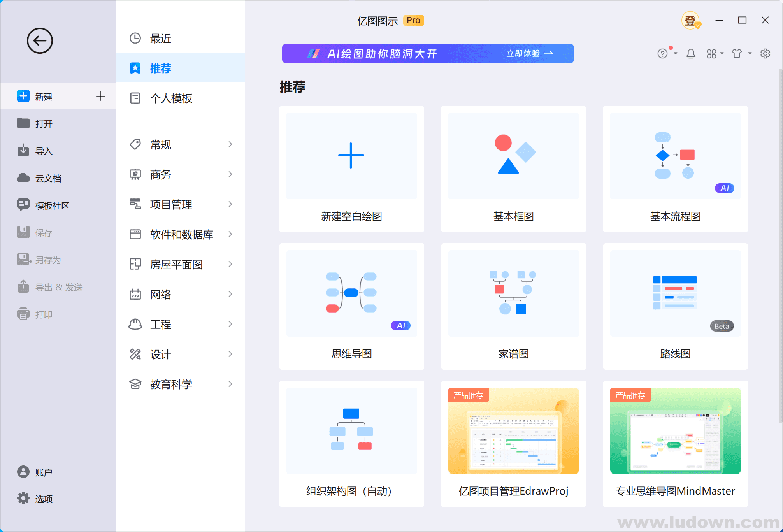Click the AI绘图助你脑洞大开 banner
Screen dimensions: 783x532
click(x=428, y=53)
